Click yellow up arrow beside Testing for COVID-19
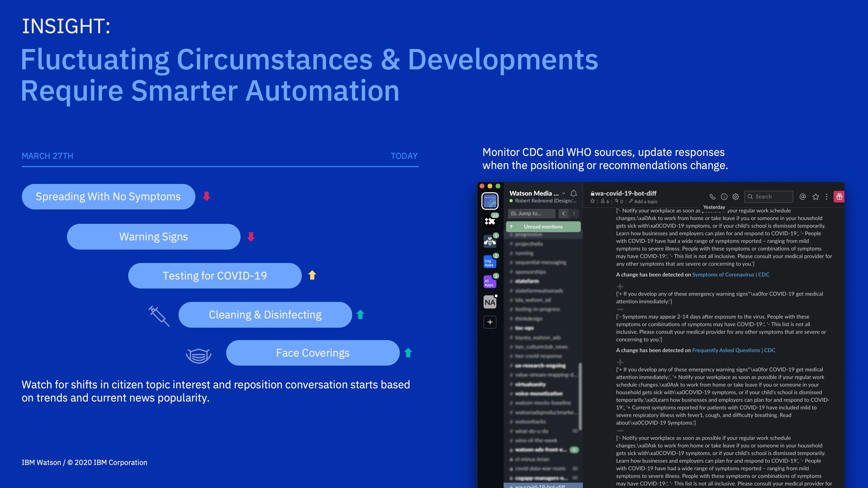This screenshot has width=868, height=488. (x=312, y=275)
